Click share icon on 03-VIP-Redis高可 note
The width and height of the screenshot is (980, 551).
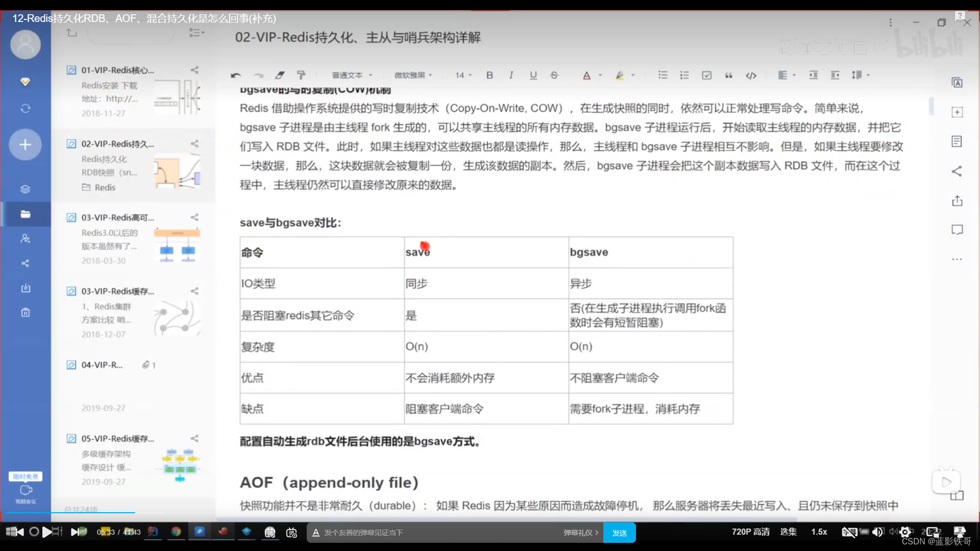coord(194,217)
